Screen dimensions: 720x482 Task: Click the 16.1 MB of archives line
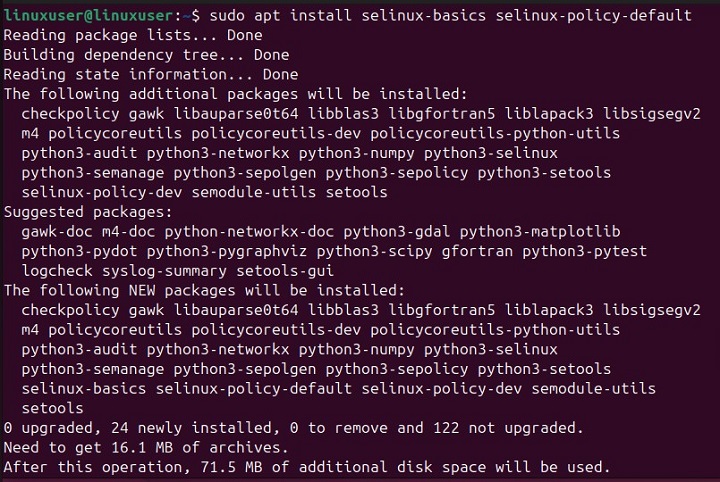coord(146,447)
